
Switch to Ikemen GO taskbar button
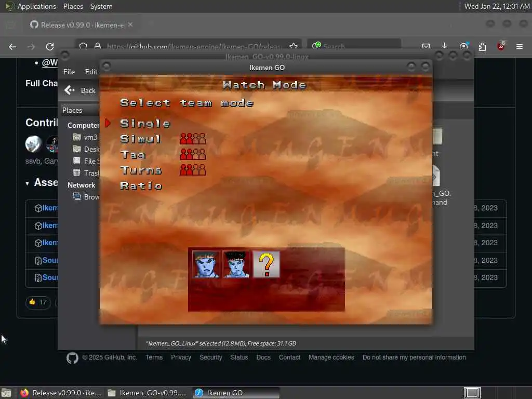[x=236, y=393]
